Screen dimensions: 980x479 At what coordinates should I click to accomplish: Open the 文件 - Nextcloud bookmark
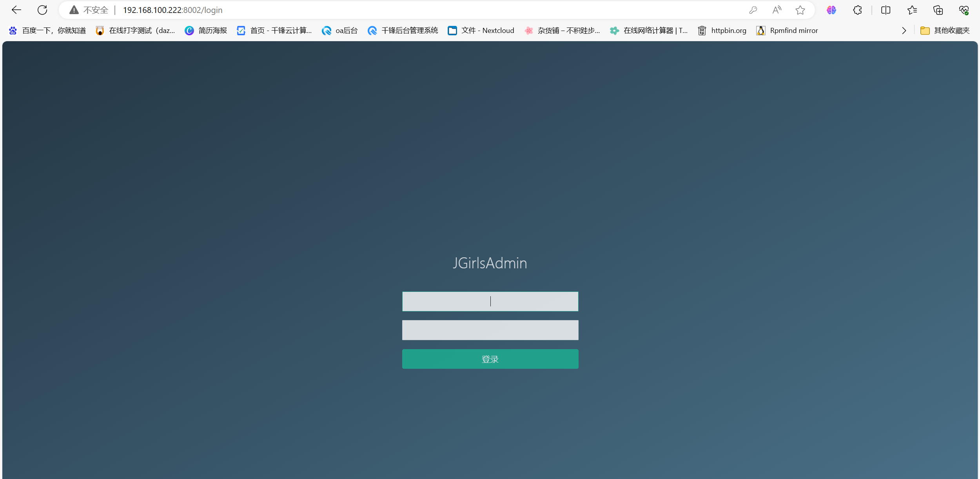(x=481, y=31)
